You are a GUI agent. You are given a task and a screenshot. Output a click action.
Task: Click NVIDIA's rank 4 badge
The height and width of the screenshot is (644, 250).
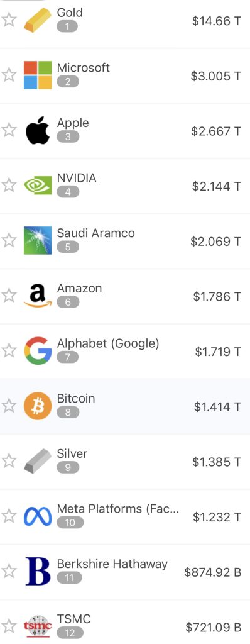pos(68,192)
